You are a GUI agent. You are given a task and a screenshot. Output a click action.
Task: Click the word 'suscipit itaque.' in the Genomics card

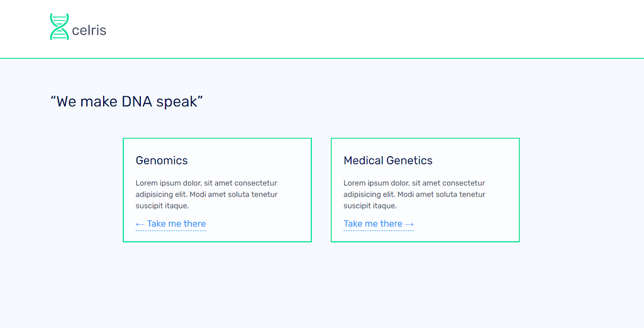point(162,206)
